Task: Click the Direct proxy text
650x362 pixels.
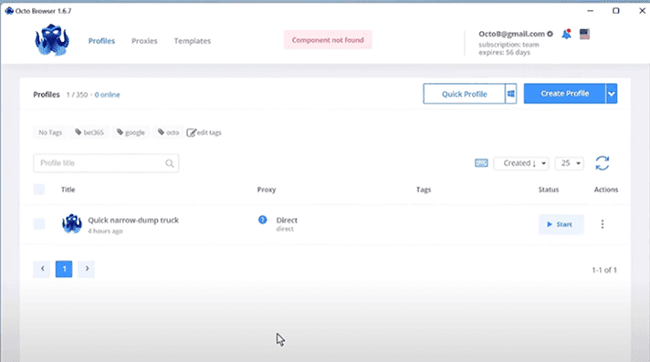Action: pos(287,220)
